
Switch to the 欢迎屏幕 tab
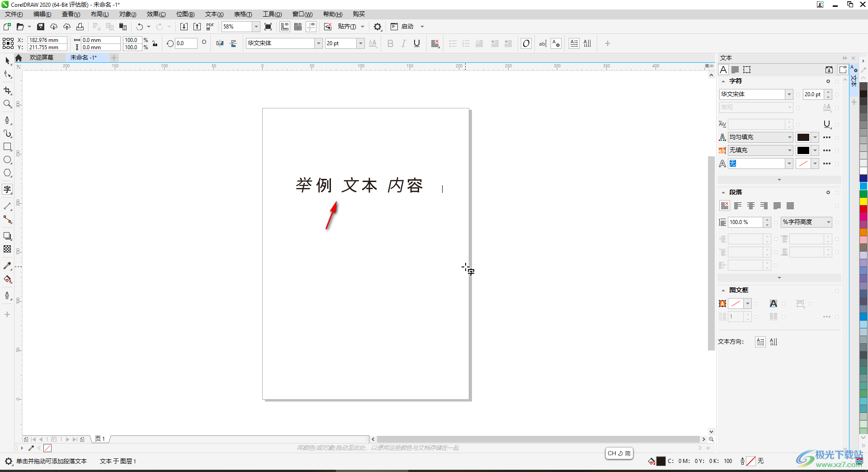click(x=42, y=57)
